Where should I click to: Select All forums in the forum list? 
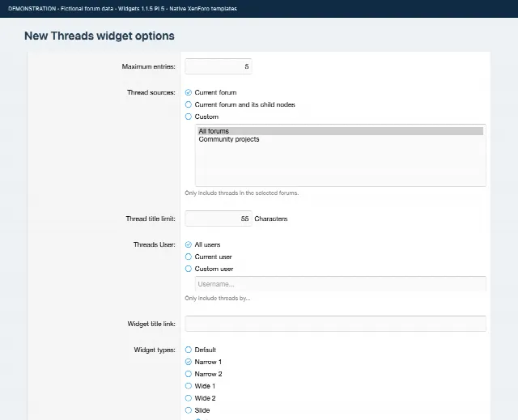341,131
